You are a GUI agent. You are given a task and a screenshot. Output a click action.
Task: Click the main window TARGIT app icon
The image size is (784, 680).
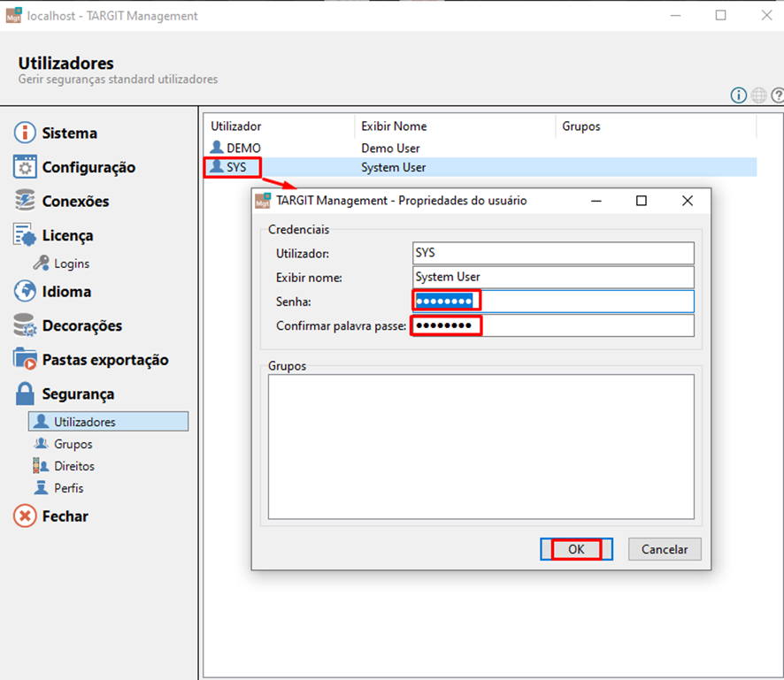coord(13,16)
